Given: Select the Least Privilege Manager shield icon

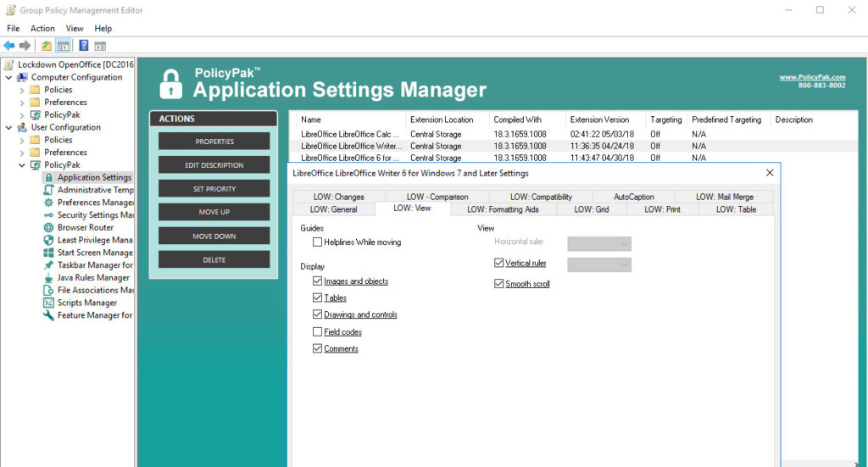Looking at the screenshot, I should click(x=48, y=240).
